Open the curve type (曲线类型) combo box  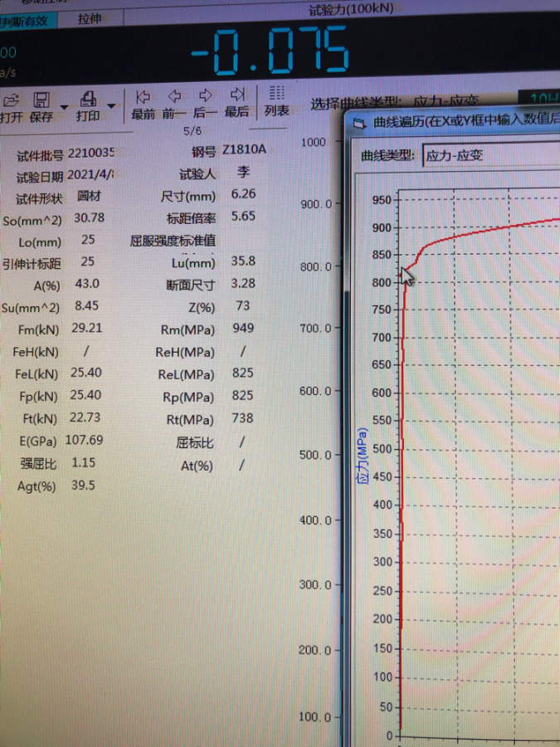pyautogui.click(x=491, y=155)
